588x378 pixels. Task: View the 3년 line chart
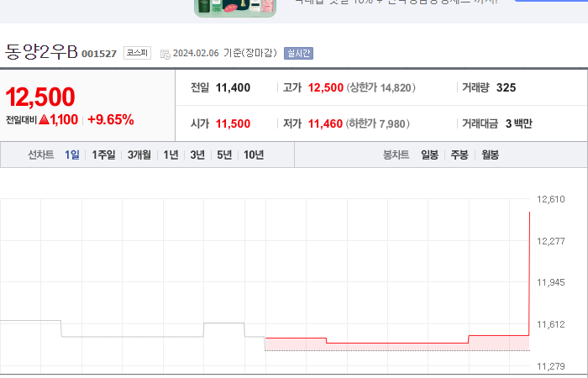click(x=197, y=155)
